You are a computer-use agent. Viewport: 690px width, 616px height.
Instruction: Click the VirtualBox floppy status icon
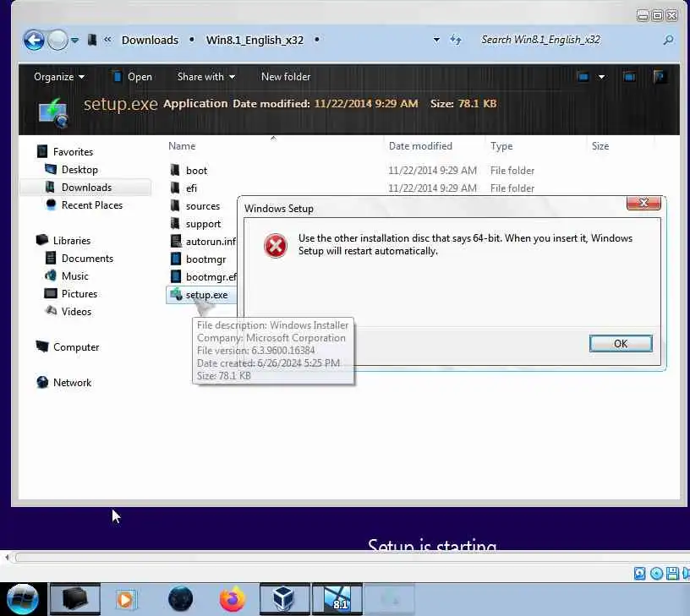[x=672, y=574]
